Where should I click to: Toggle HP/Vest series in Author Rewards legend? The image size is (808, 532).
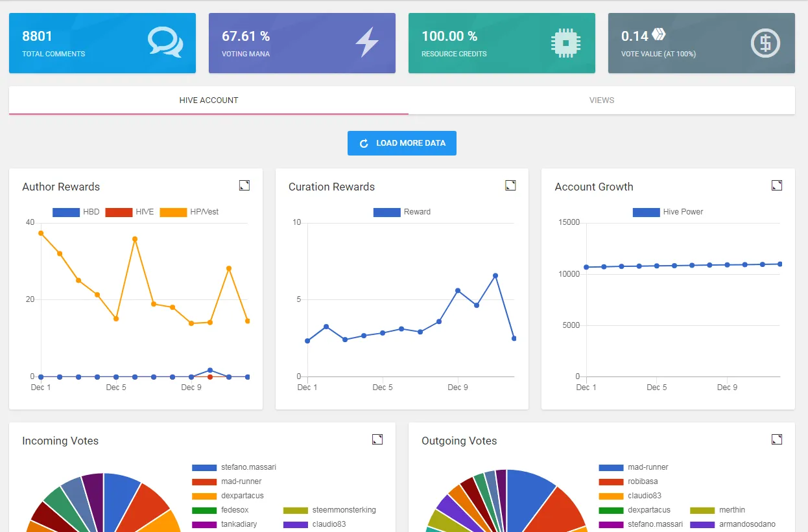click(189, 212)
